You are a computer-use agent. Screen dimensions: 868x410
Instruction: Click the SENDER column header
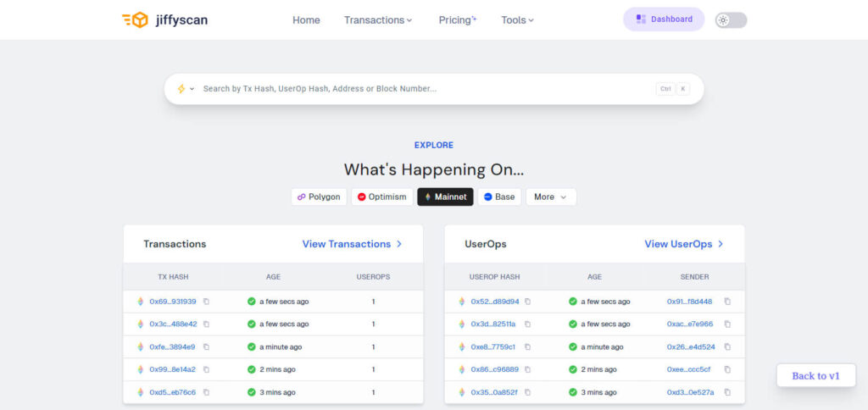[x=694, y=277]
